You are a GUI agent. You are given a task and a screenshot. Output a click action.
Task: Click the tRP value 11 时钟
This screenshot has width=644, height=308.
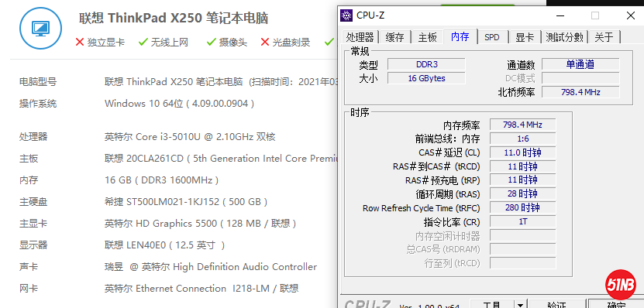(522, 180)
